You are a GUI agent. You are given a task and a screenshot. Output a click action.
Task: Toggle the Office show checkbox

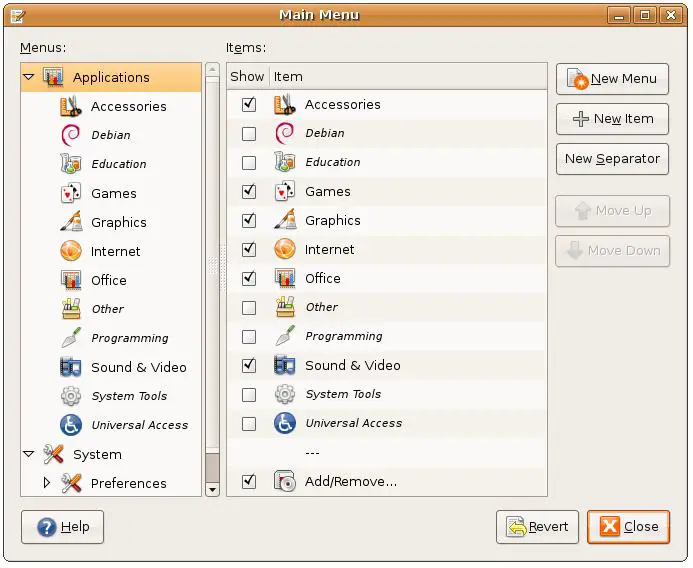[249, 278]
